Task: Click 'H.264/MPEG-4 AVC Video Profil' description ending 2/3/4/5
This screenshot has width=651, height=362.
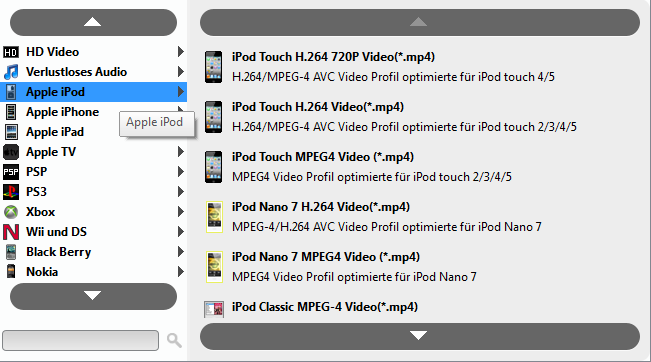Action: click(x=404, y=127)
